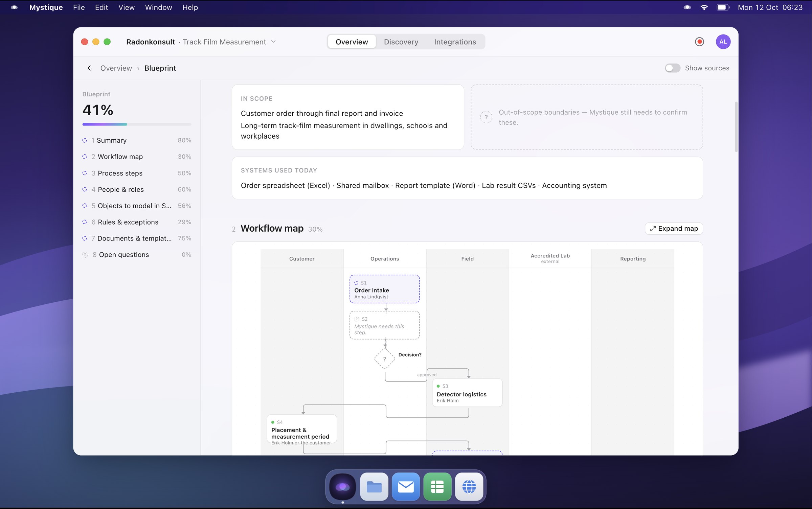Jump to 4 People & roles section
The height and width of the screenshot is (509, 812).
(x=137, y=189)
